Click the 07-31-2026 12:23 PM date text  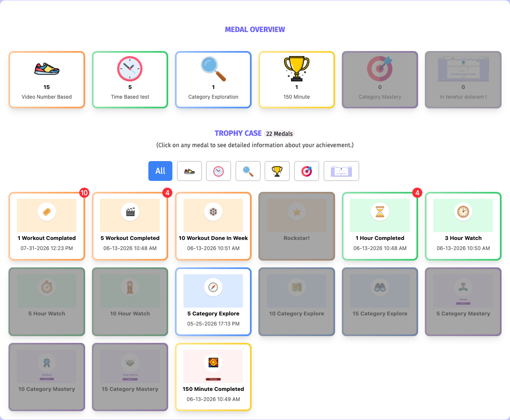[x=47, y=248]
